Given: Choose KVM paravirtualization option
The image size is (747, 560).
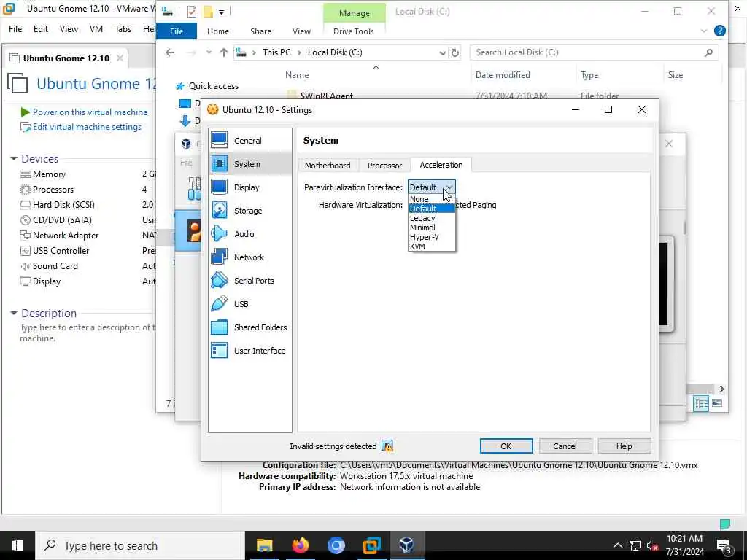Looking at the screenshot, I should (432, 246).
